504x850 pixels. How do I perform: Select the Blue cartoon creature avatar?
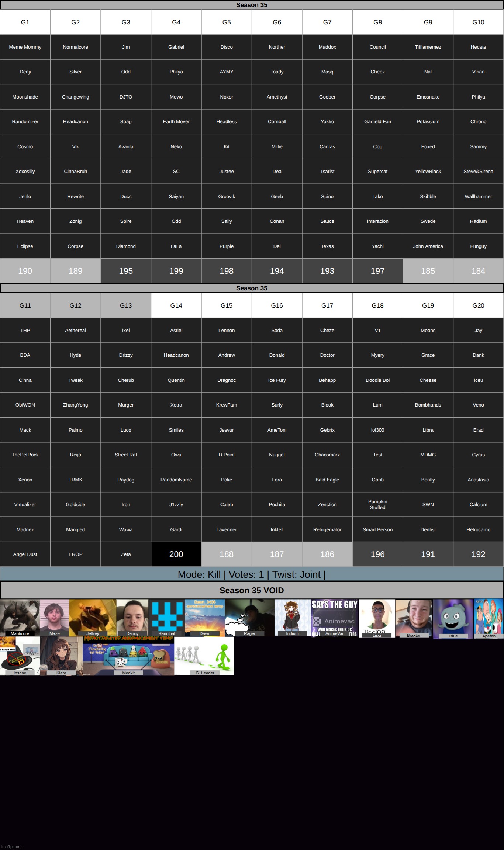tap(453, 618)
